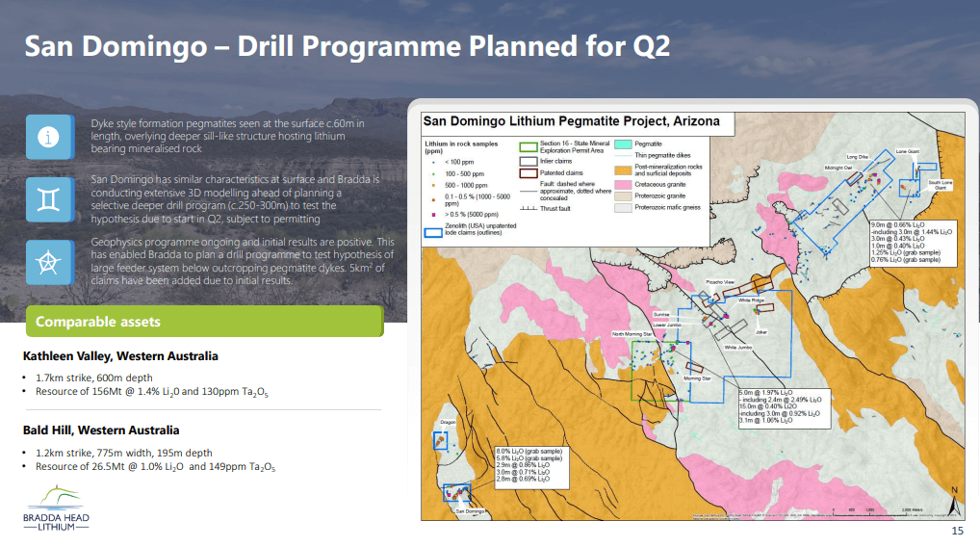Click the 'Thin pegmatite dikes' legend label
This screenshot has height=547, width=980.
(x=662, y=156)
